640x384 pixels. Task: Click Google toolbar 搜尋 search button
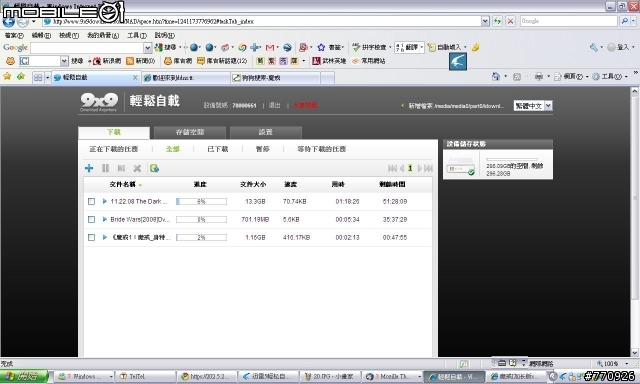click(166, 48)
